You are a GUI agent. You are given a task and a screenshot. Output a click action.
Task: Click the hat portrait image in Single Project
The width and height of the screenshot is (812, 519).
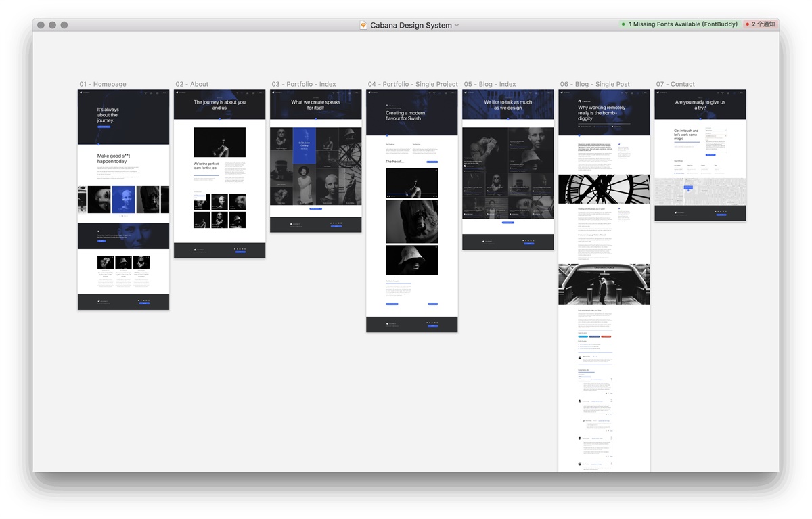pyautogui.click(x=412, y=260)
